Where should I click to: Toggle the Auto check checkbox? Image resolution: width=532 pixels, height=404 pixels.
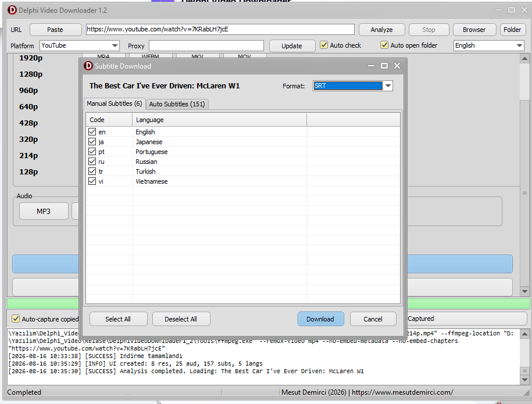point(324,45)
